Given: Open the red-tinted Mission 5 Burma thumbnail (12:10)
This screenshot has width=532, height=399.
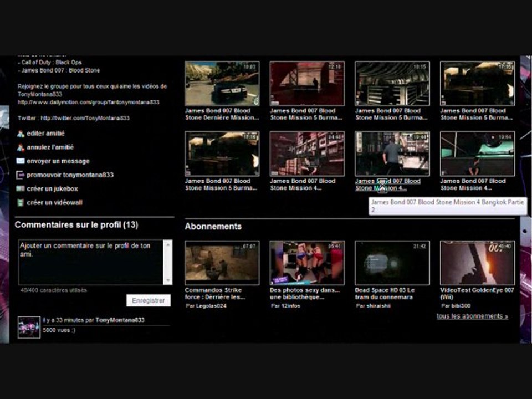Looking at the screenshot, I should (x=307, y=84).
